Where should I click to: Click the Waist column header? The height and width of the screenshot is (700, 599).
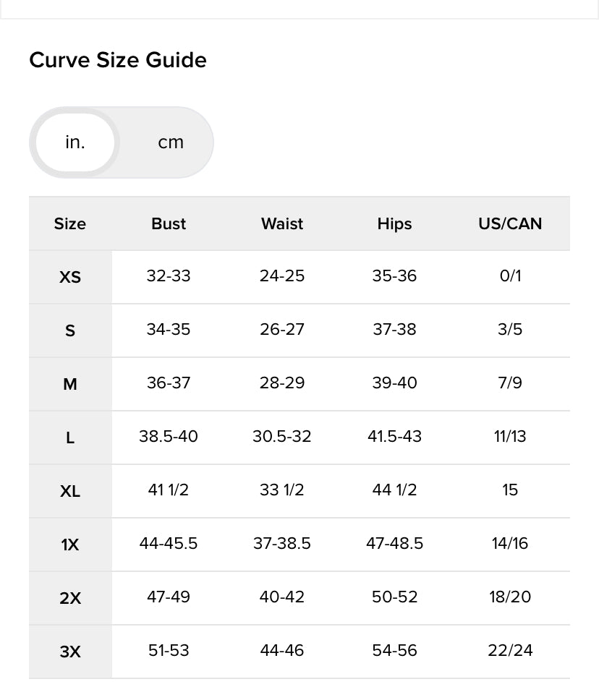[282, 223]
